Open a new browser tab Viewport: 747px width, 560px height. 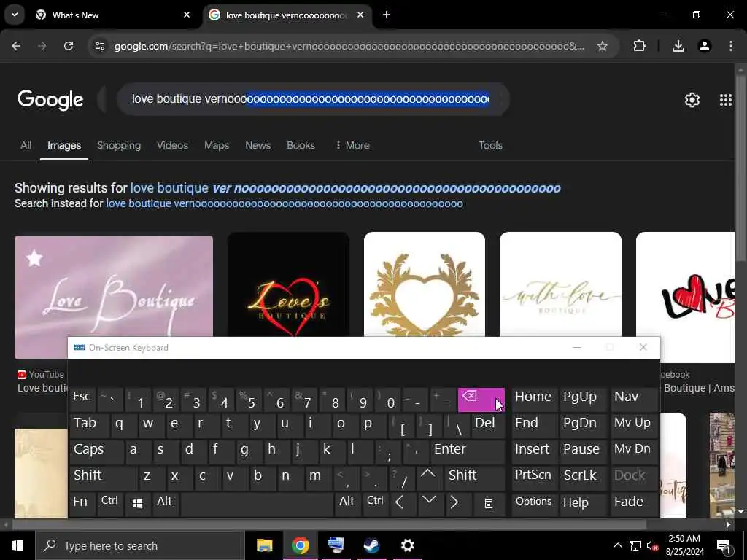pos(387,15)
